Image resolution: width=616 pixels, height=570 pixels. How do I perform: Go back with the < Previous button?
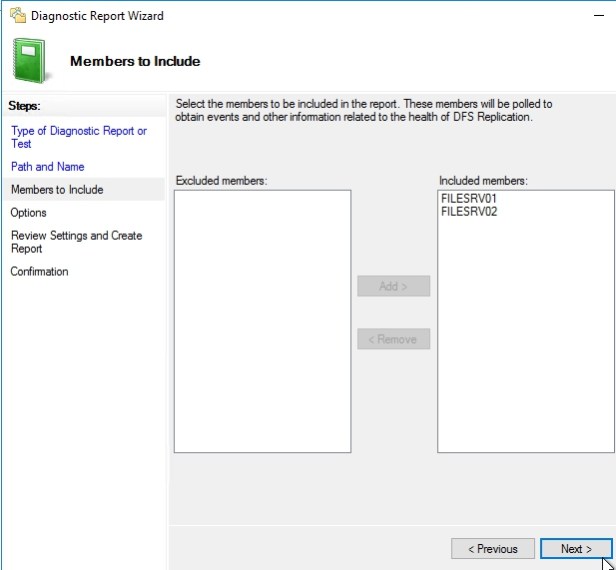[492, 549]
